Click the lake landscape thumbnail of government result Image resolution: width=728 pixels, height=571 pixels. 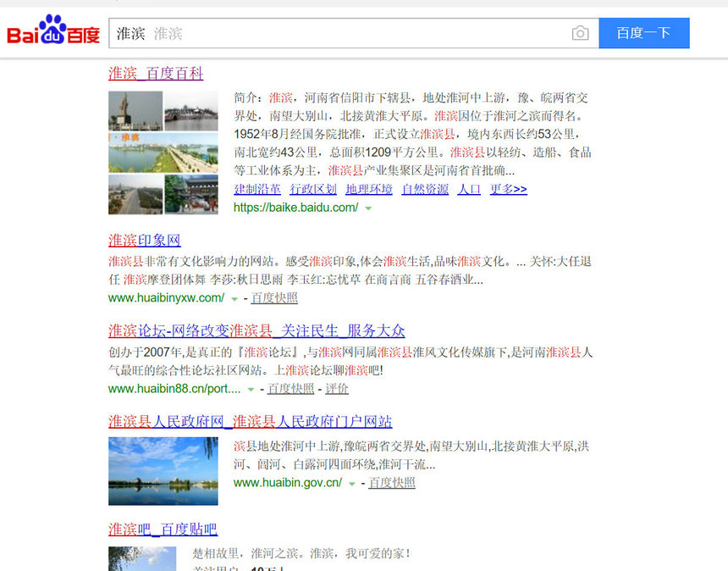coord(163,471)
